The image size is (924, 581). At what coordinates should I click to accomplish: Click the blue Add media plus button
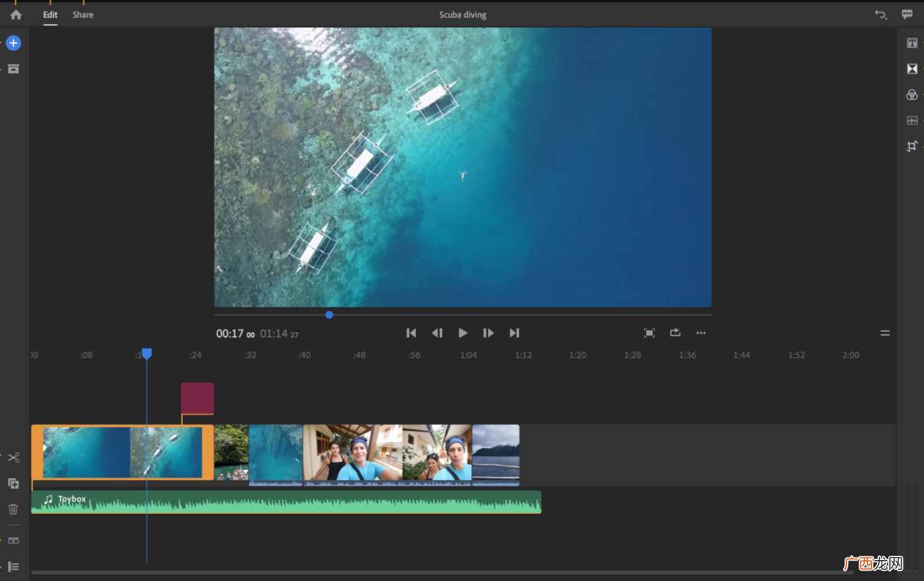coord(14,43)
